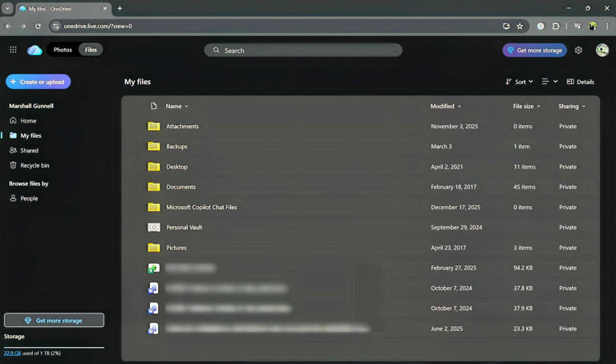Go back with the browser back arrow
The image size is (616, 364).
click(8, 26)
